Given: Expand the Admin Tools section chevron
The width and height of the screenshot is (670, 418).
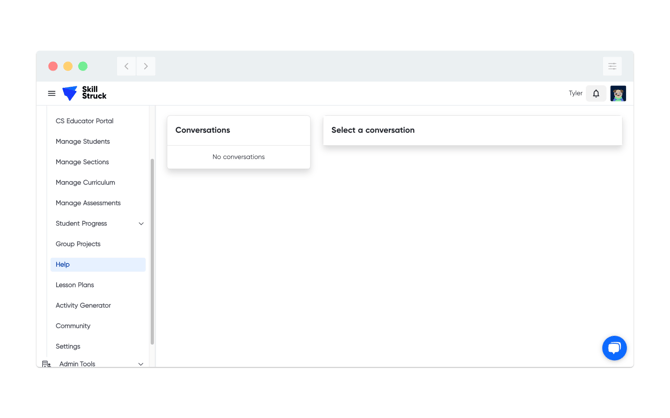Looking at the screenshot, I should coord(141,364).
